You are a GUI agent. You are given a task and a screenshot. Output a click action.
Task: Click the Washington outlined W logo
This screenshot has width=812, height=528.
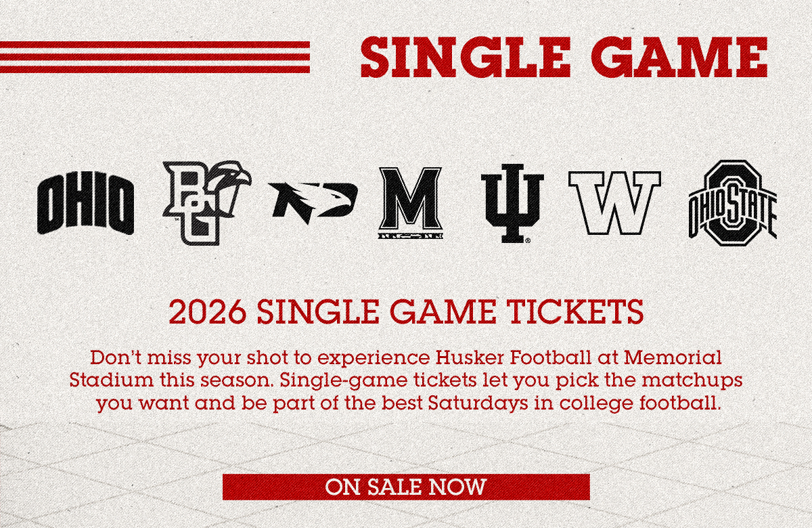point(614,202)
